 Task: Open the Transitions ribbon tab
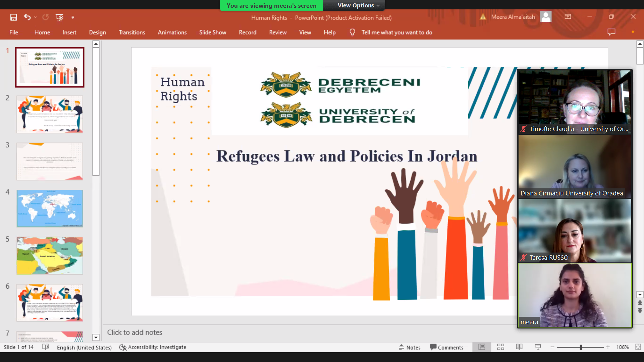pos(132,33)
